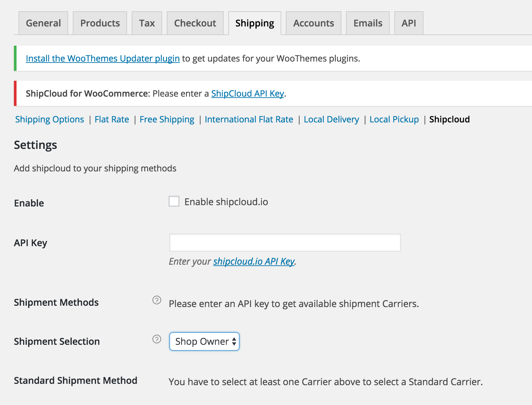Click the Enable row label
The height and width of the screenshot is (405, 532).
tap(29, 203)
